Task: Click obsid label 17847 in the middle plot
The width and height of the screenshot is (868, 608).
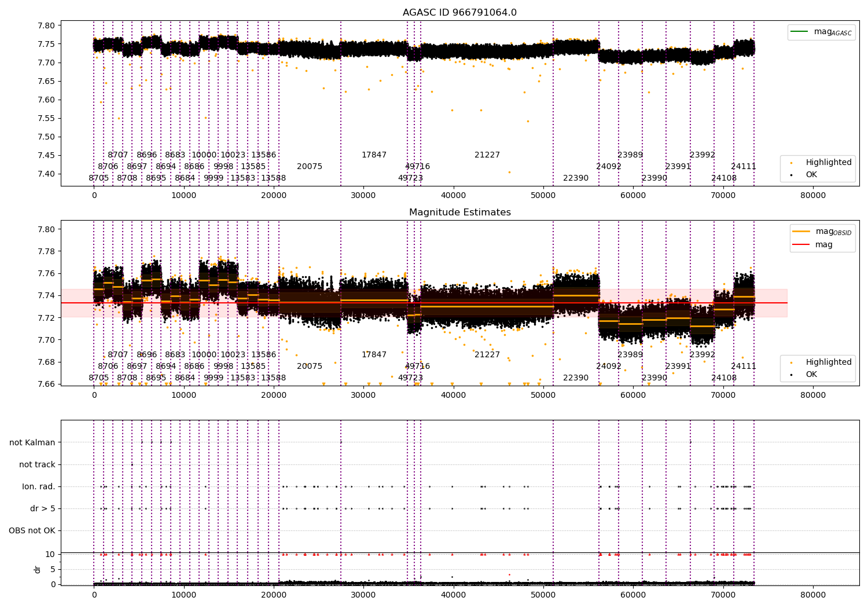Action: click(374, 354)
